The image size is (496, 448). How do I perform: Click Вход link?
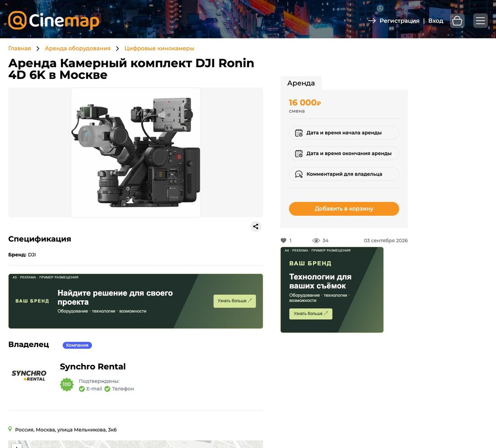click(436, 21)
